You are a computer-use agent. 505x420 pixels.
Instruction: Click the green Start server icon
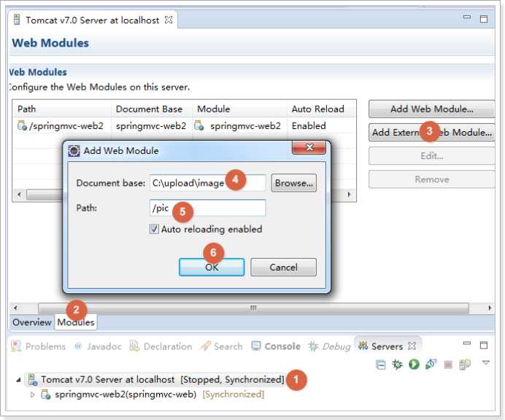pyautogui.click(x=414, y=365)
